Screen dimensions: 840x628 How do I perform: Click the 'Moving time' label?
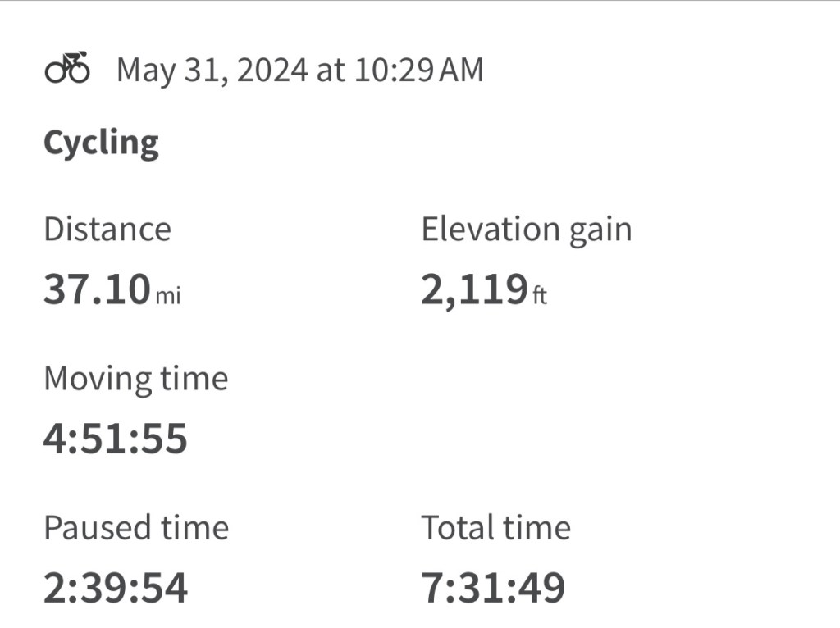(x=135, y=379)
